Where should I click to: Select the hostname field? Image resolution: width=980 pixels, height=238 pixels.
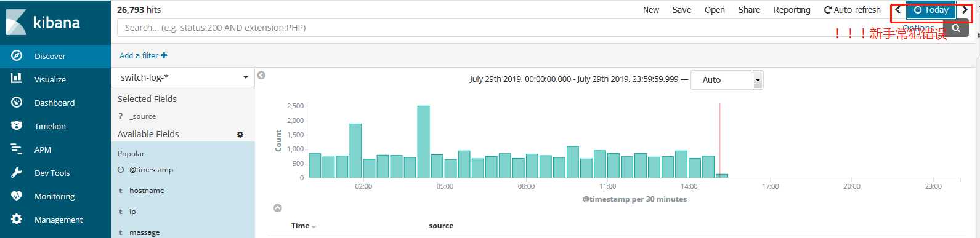[x=147, y=191]
